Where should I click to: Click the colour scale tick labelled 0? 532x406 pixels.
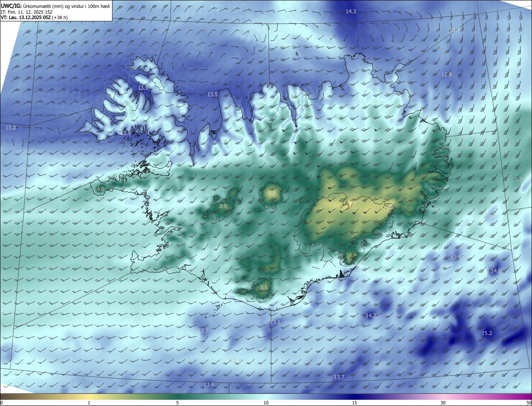click(1, 403)
